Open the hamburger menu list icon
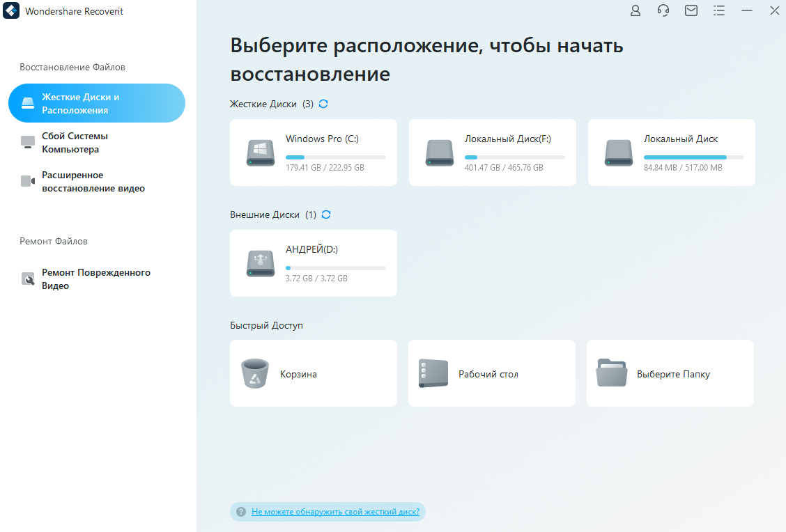The width and height of the screenshot is (786, 532). (719, 10)
